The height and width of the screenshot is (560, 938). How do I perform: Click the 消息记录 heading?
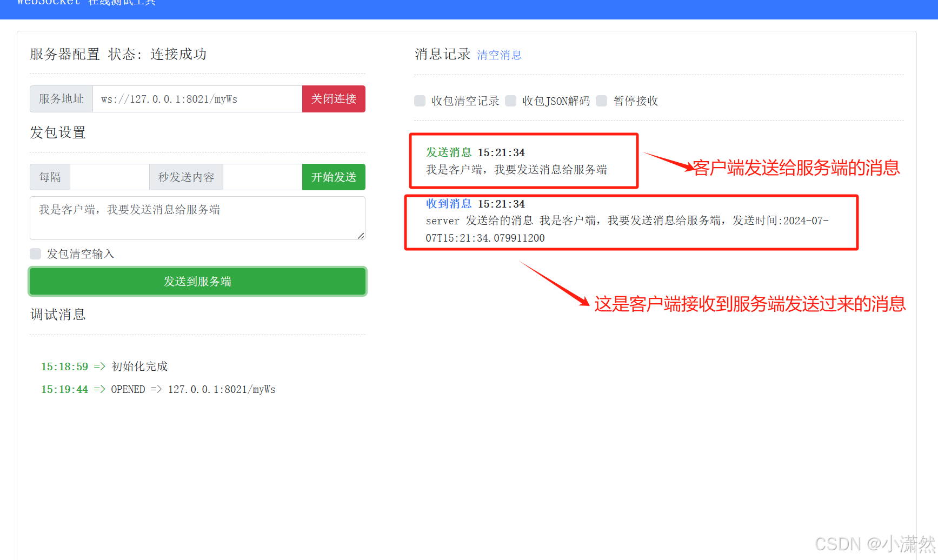[x=442, y=54]
